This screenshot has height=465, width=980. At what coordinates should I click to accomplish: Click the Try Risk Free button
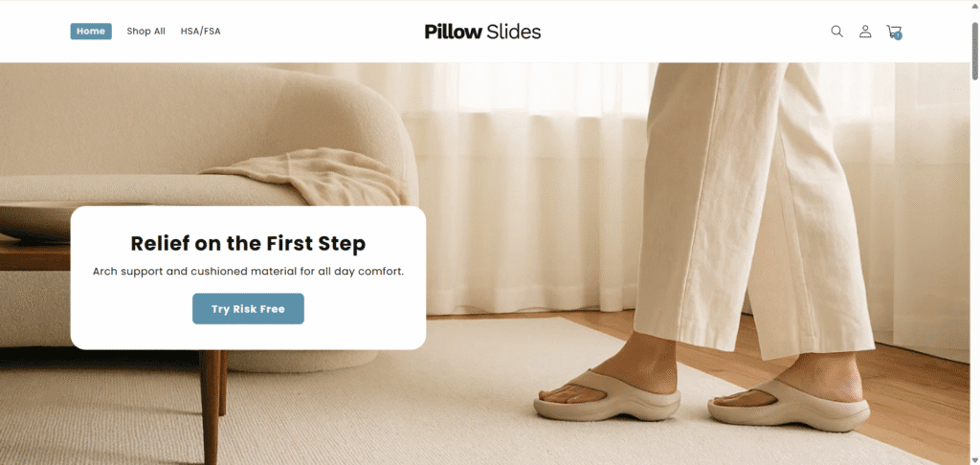point(248,309)
